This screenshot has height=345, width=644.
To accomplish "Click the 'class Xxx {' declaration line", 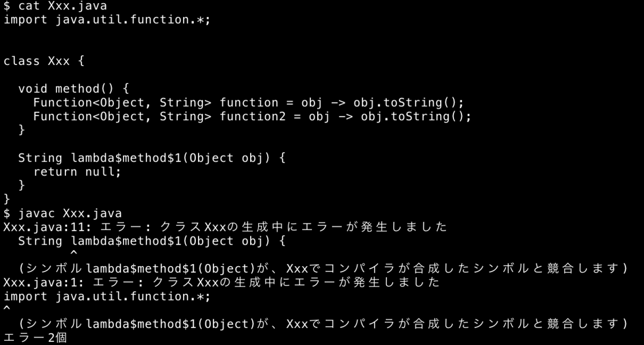I will [44, 61].
